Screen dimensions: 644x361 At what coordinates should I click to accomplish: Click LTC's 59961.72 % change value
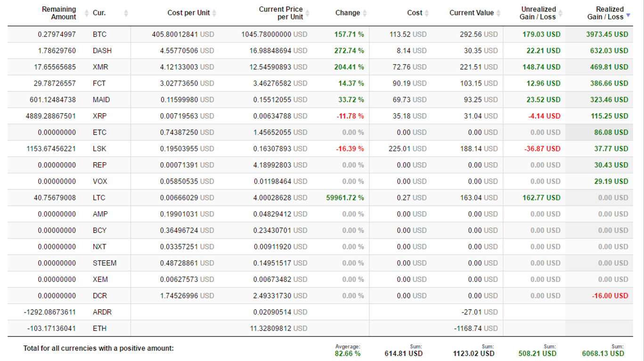click(x=345, y=198)
